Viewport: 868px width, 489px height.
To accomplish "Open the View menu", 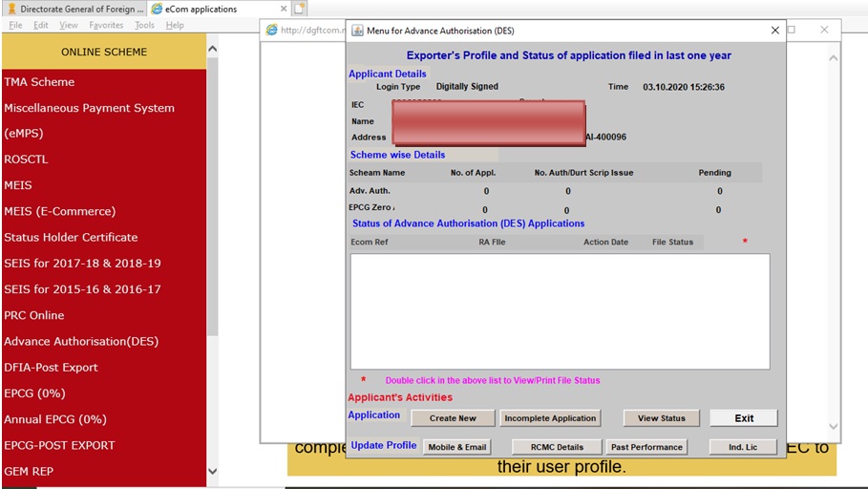I will (69, 25).
